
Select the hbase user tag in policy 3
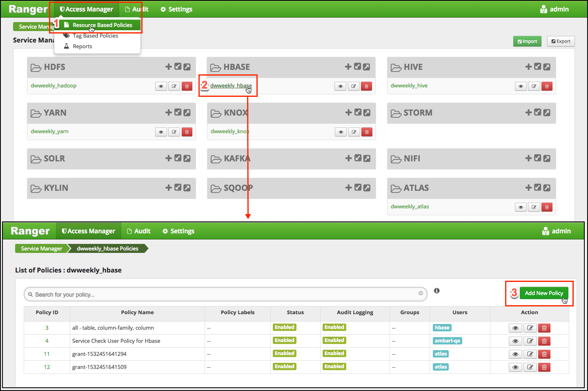coord(442,328)
